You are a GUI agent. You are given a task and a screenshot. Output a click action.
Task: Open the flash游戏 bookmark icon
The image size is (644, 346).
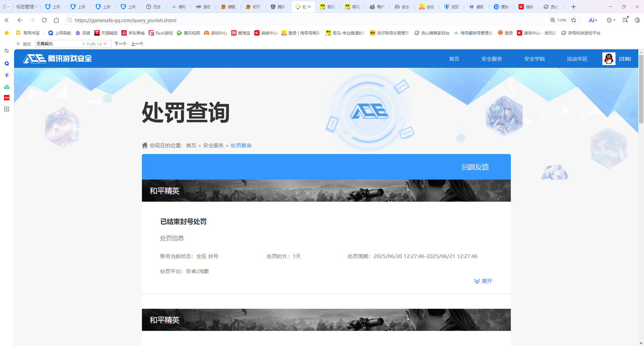(152, 33)
